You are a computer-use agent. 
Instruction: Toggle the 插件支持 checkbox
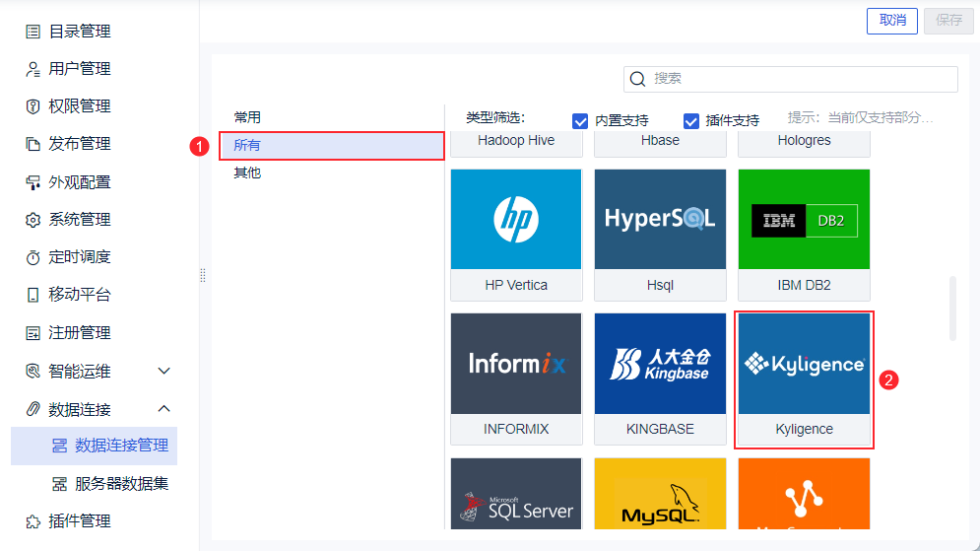(690, 120)
